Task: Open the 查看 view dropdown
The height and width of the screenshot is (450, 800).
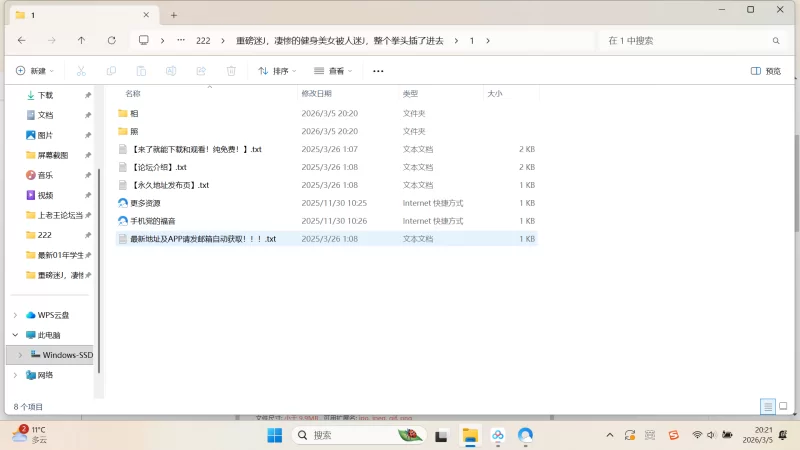Action: pyautogui.click(x=334, y=71)
